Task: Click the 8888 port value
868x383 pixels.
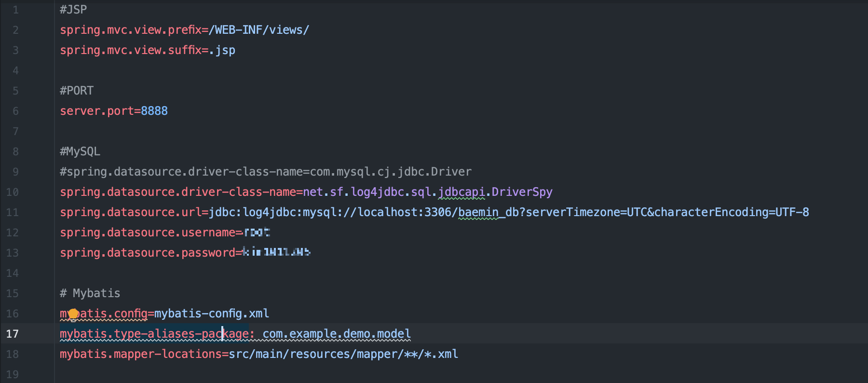Action: [154, 111]
